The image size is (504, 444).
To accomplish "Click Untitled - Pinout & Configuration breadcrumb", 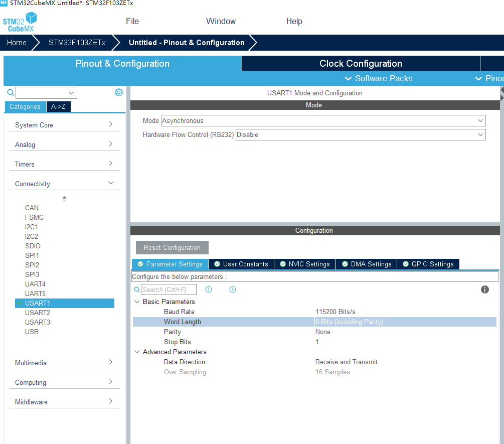I will click(x=187, y=43).
